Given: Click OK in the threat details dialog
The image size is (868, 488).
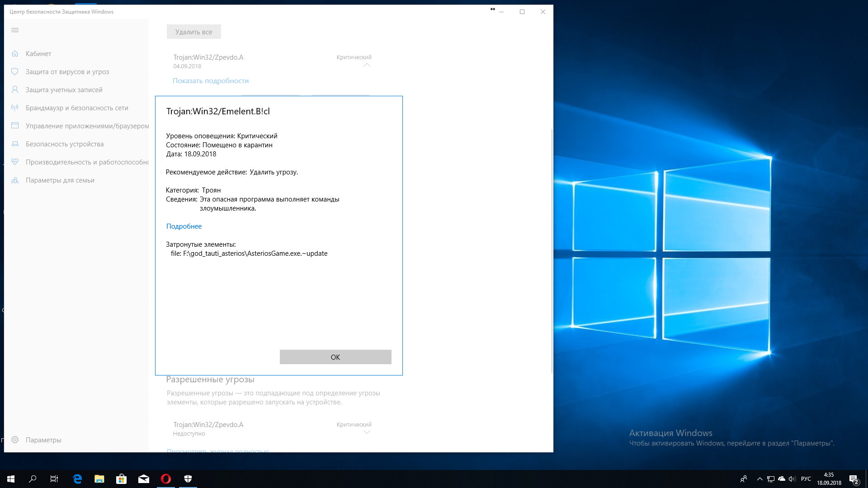Looking at the screenshot, I should 335,357.
